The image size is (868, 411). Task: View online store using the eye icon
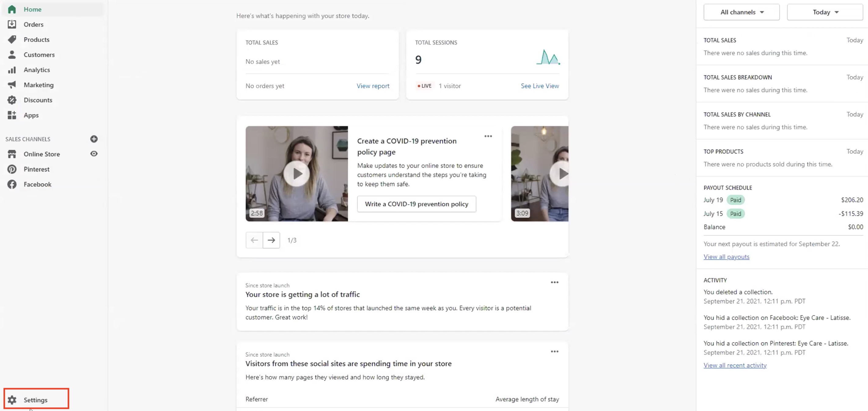pyautogui.click(x=94, y=154)
